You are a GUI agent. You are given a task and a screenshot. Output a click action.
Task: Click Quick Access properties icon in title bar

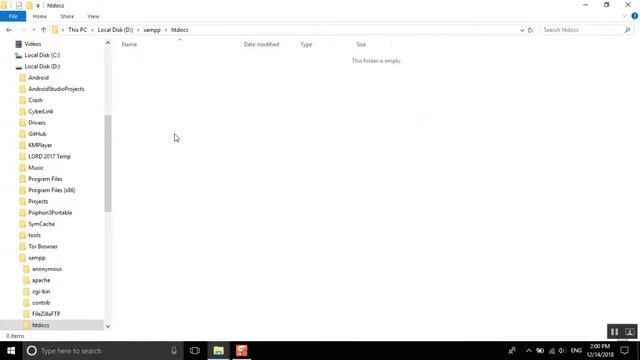coord(19,5)
